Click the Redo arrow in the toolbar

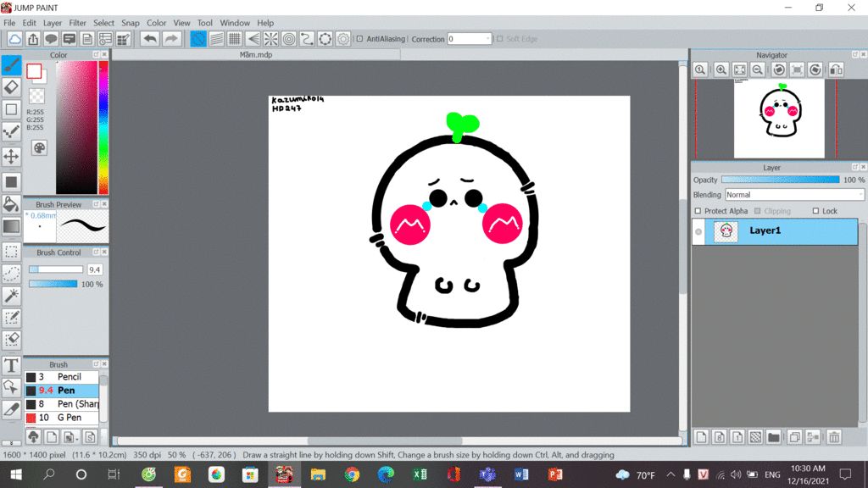(171, 39)
